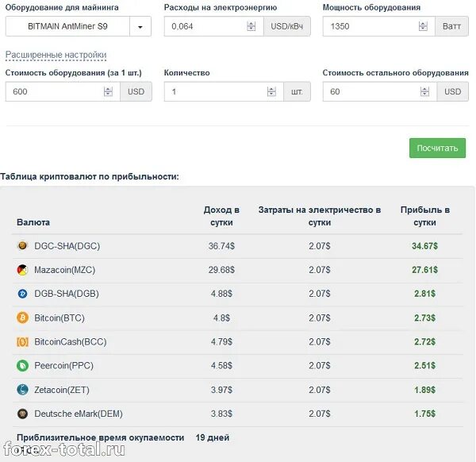Click Затраты на электричество в сутки header
The image size is (476, 462).
[x=320, y=216]
